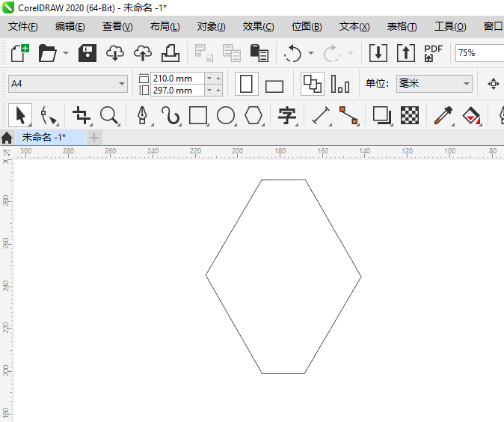Click the add new document tab plus button

click(x=94, y=138)
